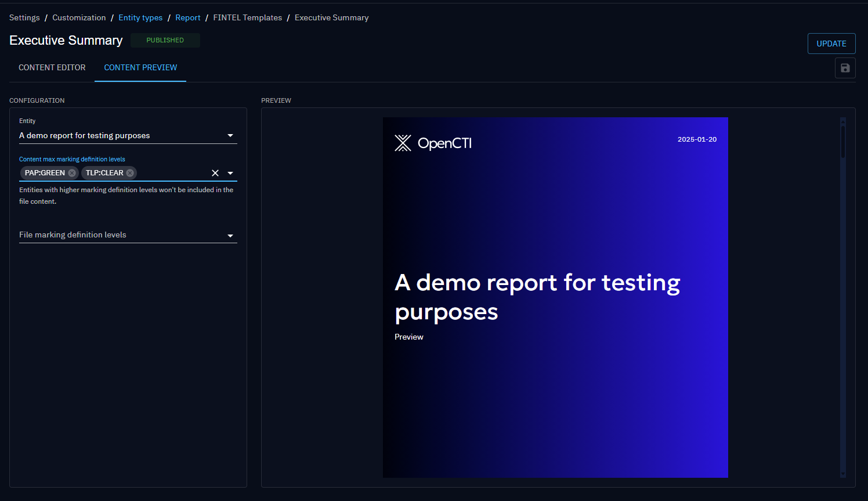Click the Entity field showing demo report
Image resolution: width=868 pixels, height=501 pixels.
coord(116,136)
